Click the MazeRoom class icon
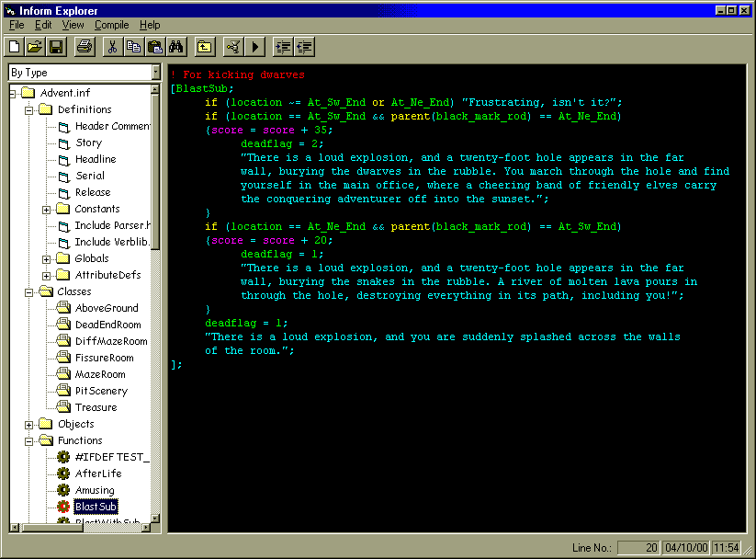 click(x=63, y=373)
